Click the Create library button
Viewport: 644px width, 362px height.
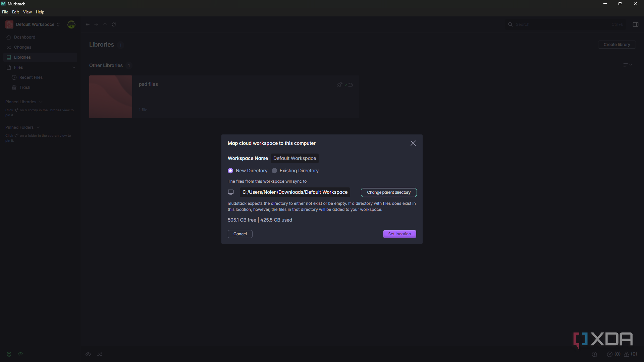[x=617, y=45]
